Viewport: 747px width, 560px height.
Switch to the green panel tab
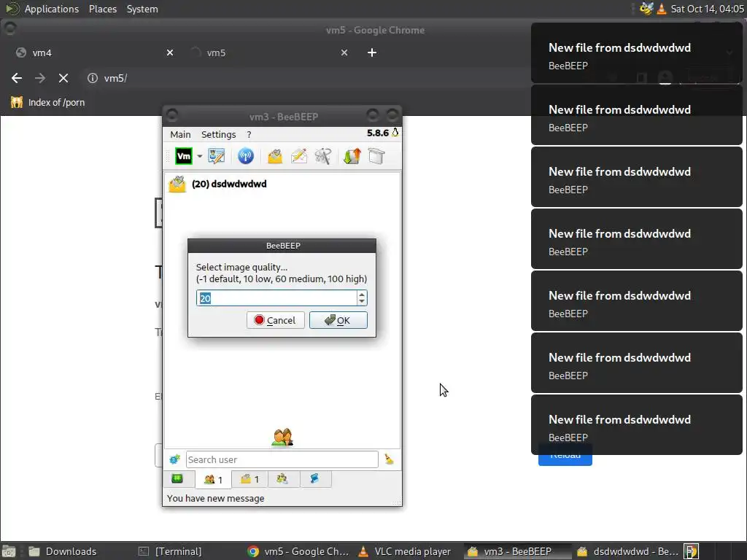click(177, 479)
